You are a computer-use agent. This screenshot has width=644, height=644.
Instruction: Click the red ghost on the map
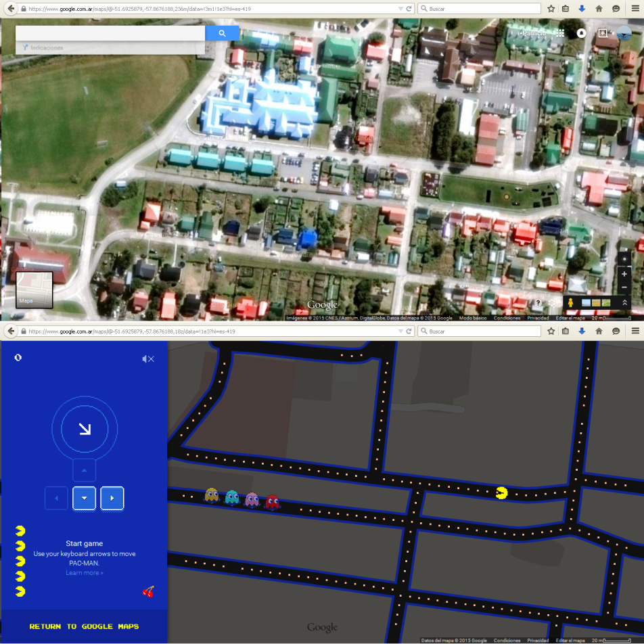coord(273,502)
